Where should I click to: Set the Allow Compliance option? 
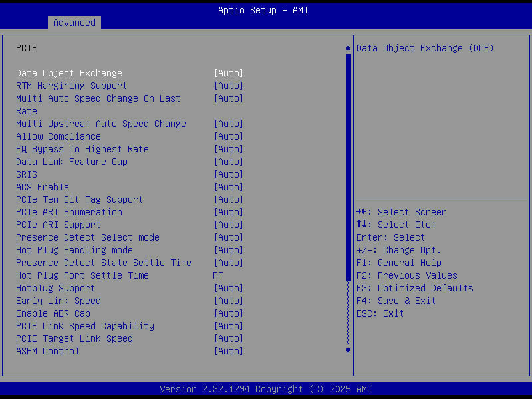coord(58,136)
